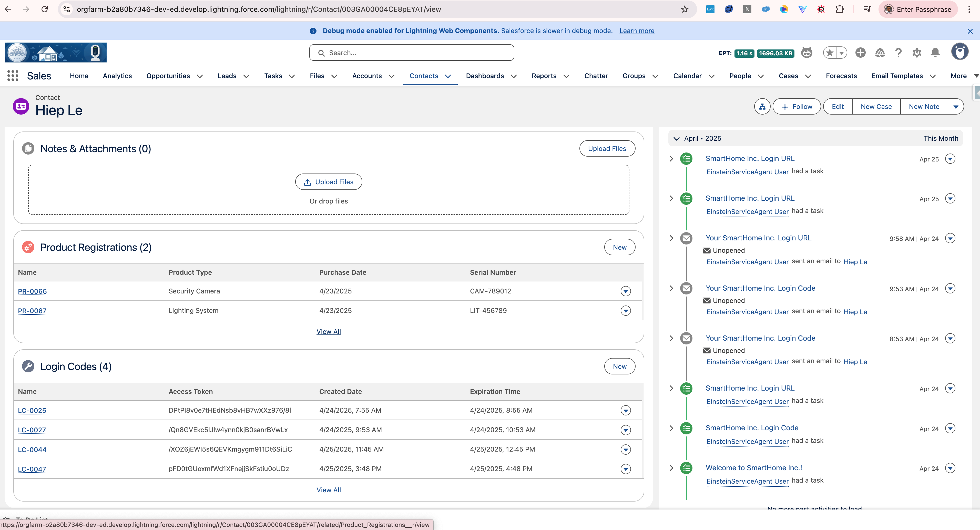The image size is (980, 530).
Task: Bookmark this page with the star icon
Action: coord(685,9)
